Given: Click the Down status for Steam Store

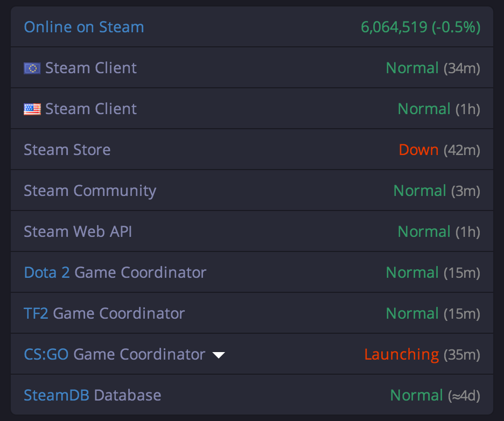Looking at the screenshot, I should coord(418,150).
